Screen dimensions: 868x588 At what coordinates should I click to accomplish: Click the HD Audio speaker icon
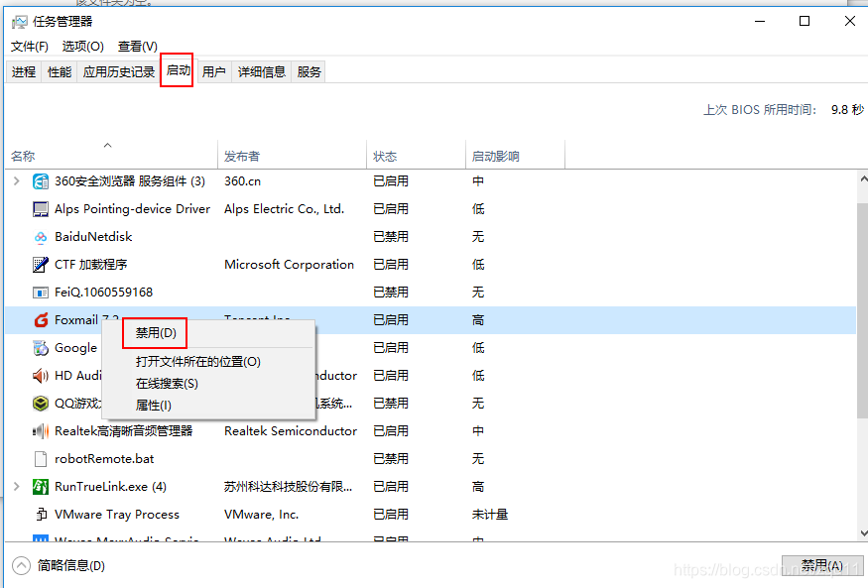tap(41, 376)
